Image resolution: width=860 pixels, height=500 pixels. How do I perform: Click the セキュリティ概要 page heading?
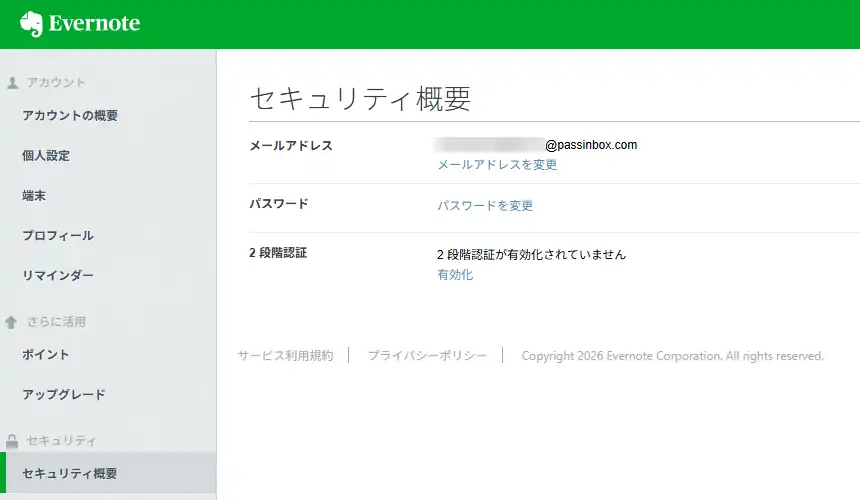360,99
